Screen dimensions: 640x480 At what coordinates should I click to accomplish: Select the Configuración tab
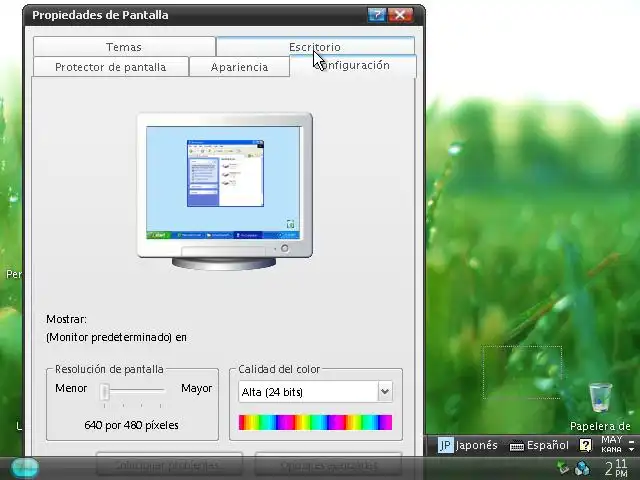coord(353,65)
